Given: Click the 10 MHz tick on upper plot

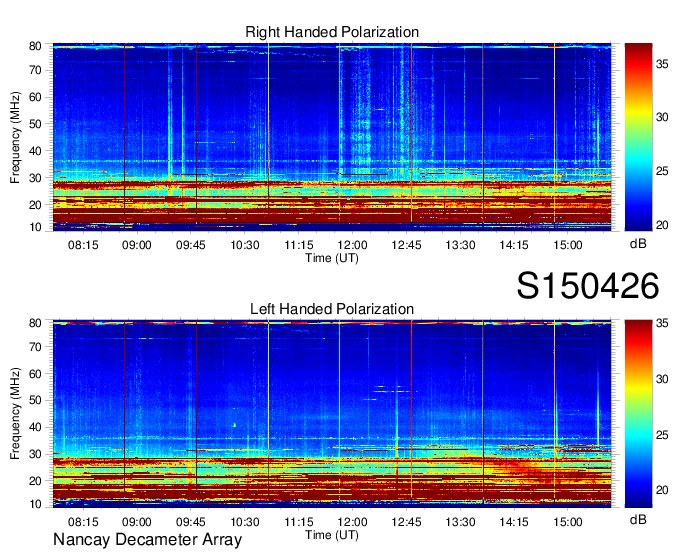Looking at the screenshot, I should pyautogui.click(x=35, y=227).
